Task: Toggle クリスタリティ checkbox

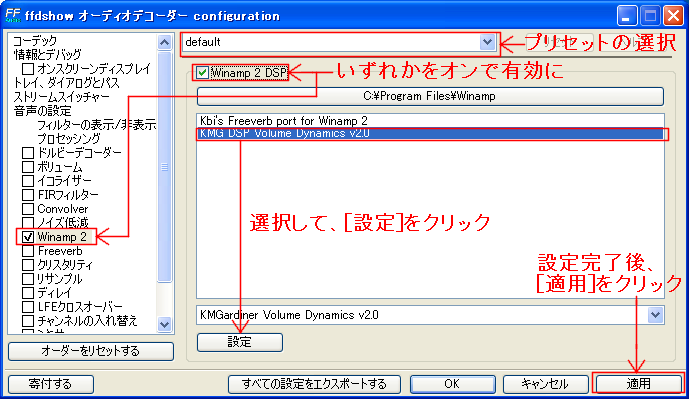Action: tap(28, 265)
